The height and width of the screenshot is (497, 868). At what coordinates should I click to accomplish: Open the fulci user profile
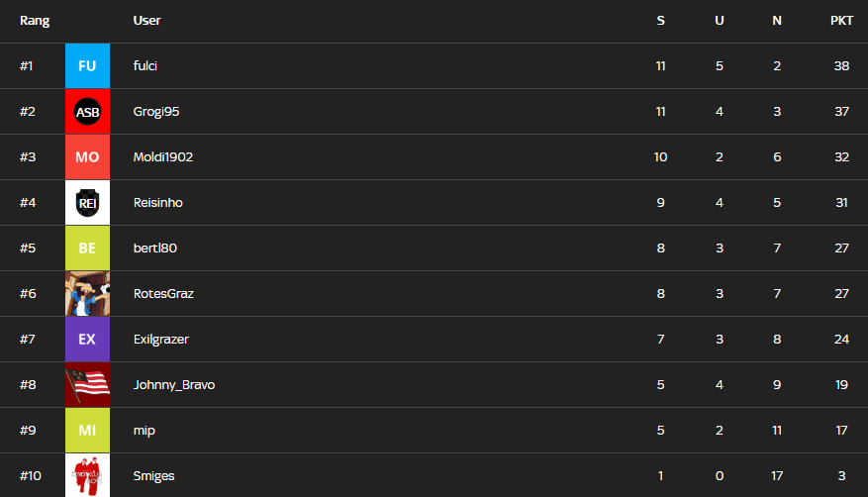coord(145,66)
